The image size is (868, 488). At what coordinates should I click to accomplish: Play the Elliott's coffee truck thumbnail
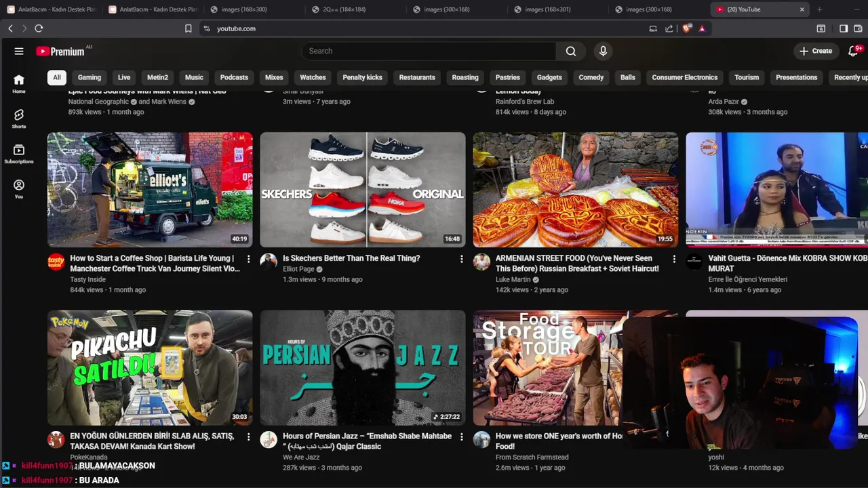coord(150,190)
